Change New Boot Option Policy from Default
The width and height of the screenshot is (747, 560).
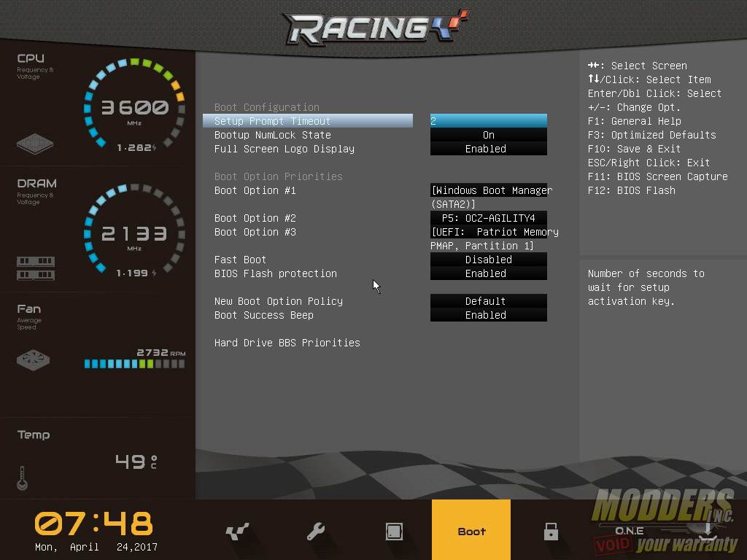(488, 301)
